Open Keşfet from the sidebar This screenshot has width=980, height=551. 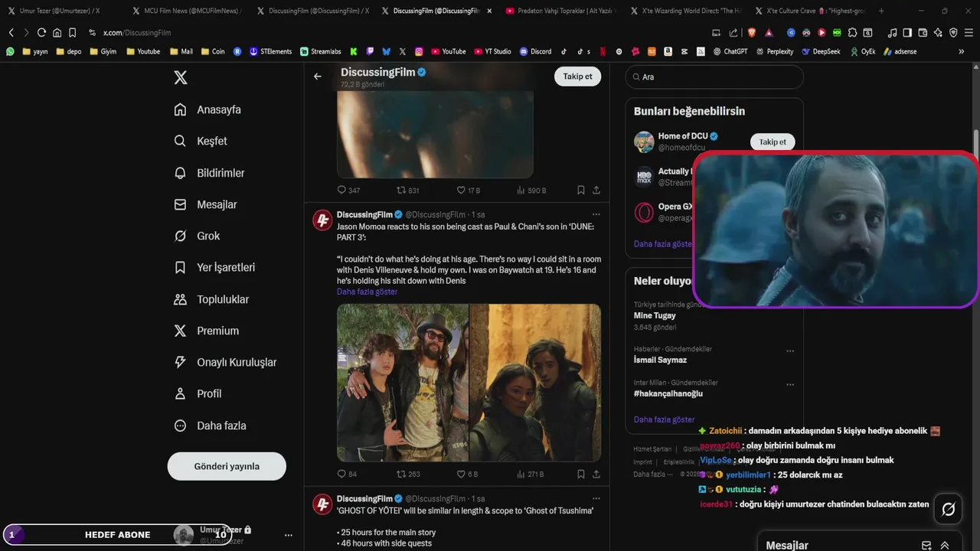pyautogui.click(x=201, y=141)
